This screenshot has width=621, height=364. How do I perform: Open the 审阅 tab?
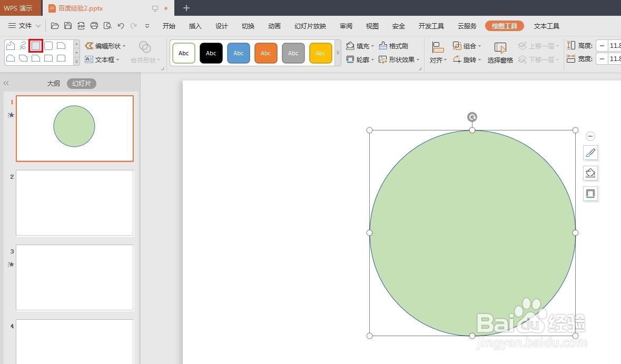346,26
